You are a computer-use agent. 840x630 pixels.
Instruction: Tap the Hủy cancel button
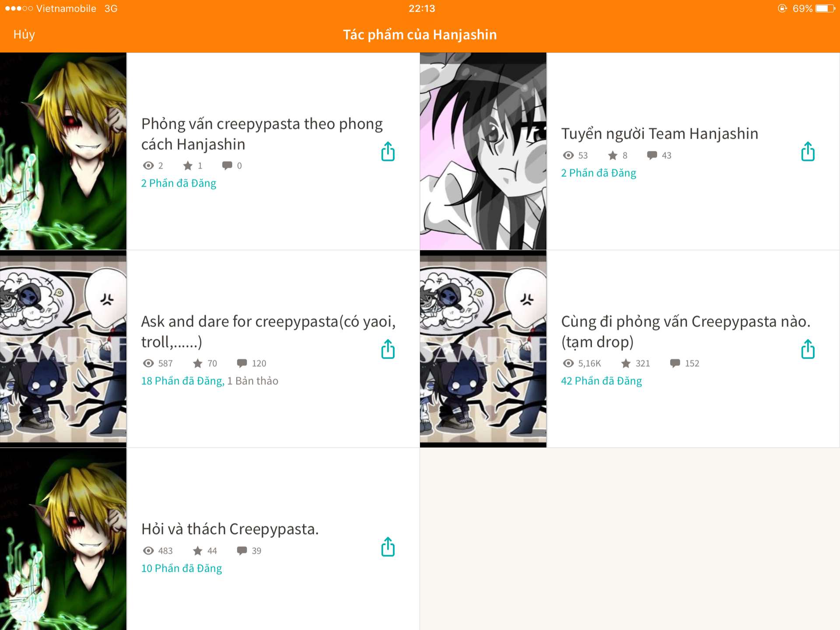point(24,35)
